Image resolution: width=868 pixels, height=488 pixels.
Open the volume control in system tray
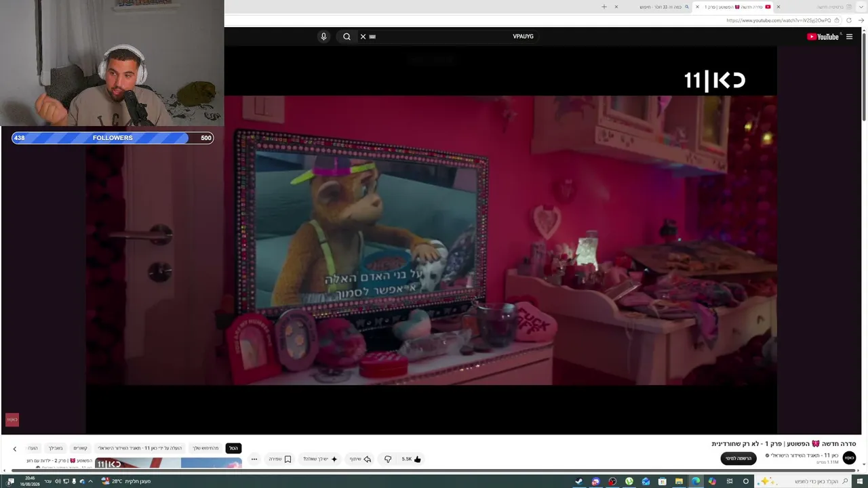58,481
